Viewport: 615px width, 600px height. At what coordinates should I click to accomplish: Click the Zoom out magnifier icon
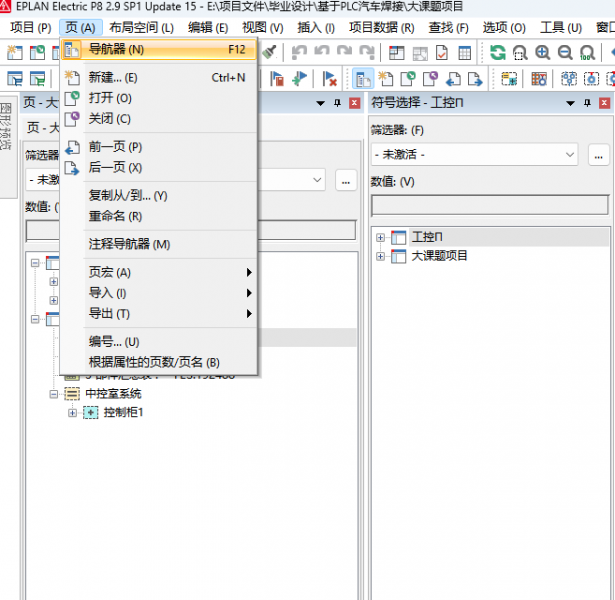point(565,52)
